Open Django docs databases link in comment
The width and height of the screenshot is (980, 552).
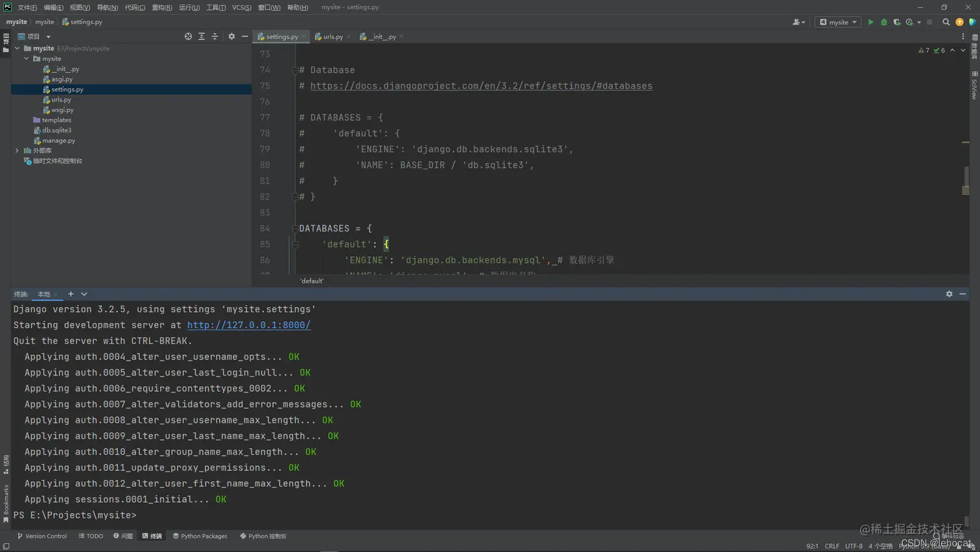[x=481, y=86]
